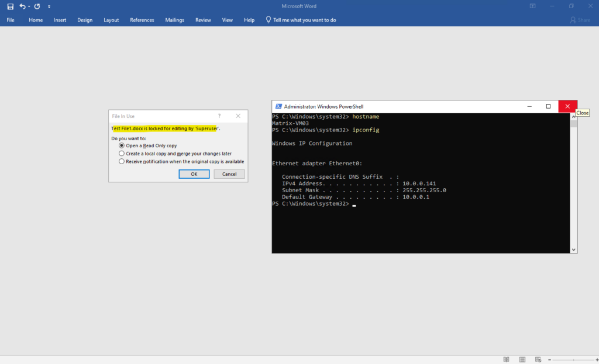This screenshot has height=364, width=599.
Task: Open the Customize Quick Access Toolbar dropdown
Action: pos(49,6)
